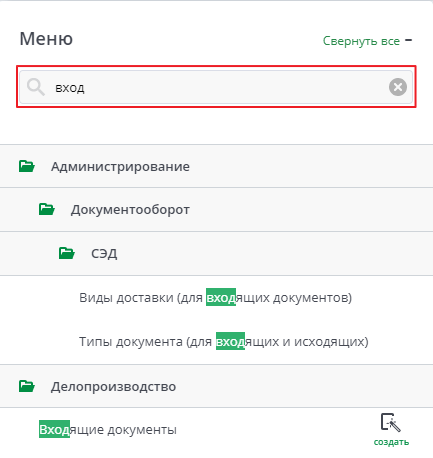
Task: Collapse the СЭД group label
Action: (x=104, y=254)
